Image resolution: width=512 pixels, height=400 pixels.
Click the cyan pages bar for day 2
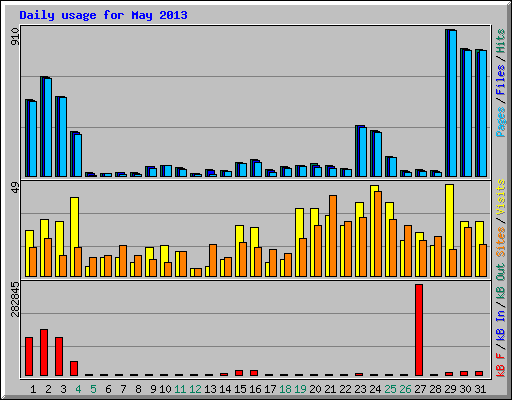[48, 127]
